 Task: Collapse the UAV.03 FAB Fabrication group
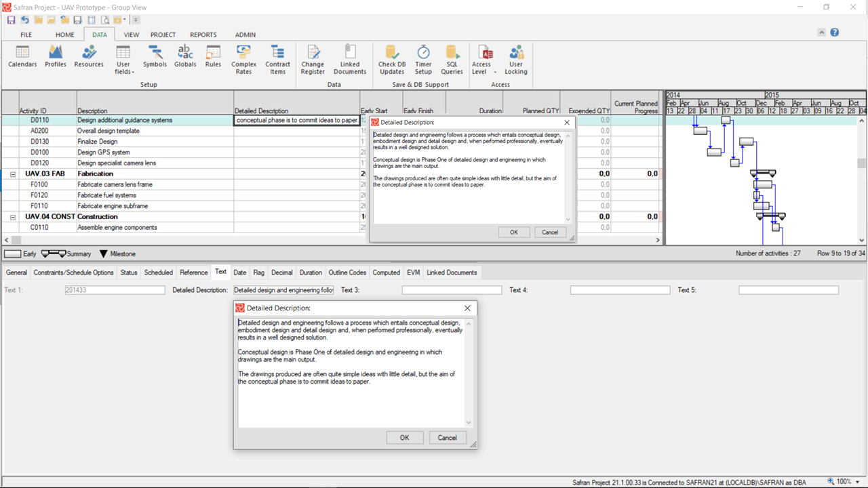[x=13, y=174]
